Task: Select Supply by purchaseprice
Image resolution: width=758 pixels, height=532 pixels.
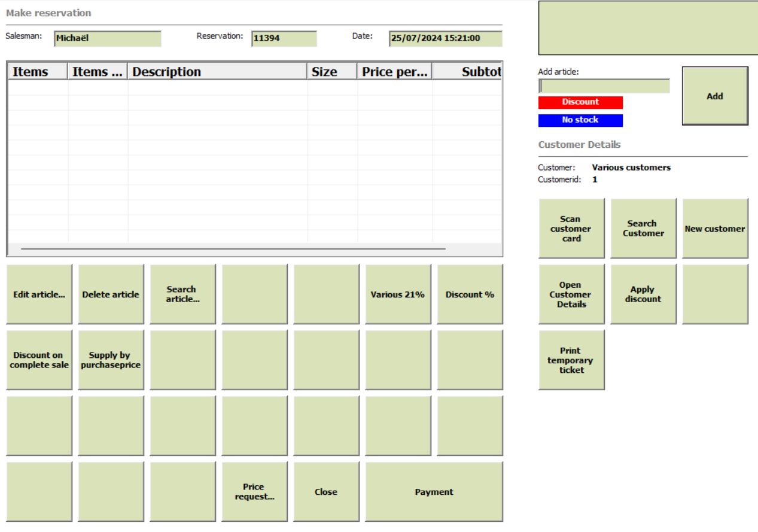Action: 111,360
